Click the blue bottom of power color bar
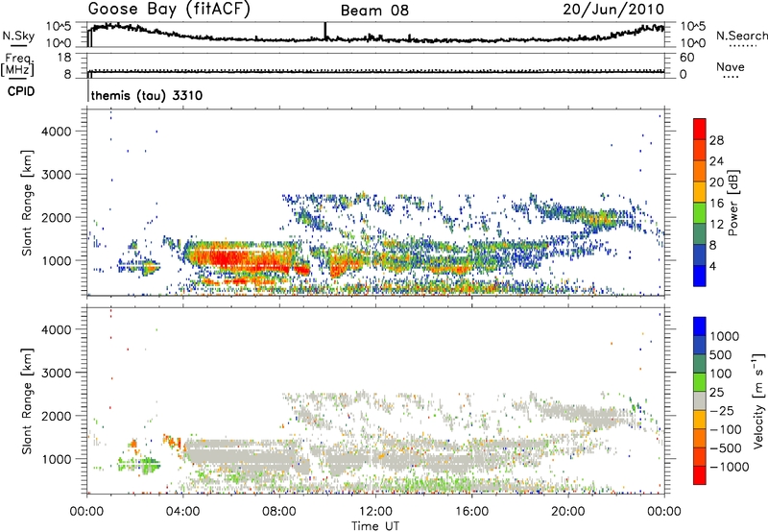Viewport: 768px width, 532px height. pyautogui.click(x=700, y=276)
